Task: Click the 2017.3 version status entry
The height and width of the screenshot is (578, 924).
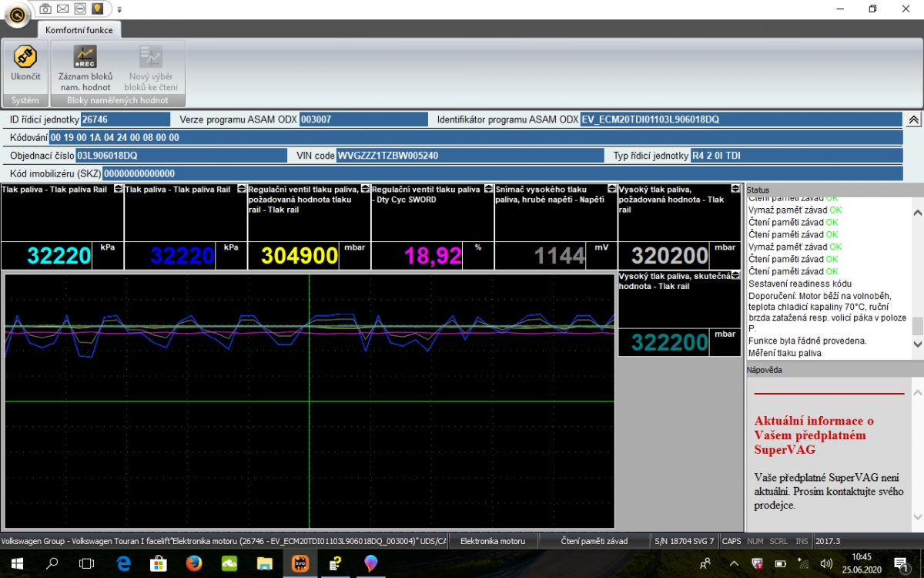Action: [x=828, y=541]
